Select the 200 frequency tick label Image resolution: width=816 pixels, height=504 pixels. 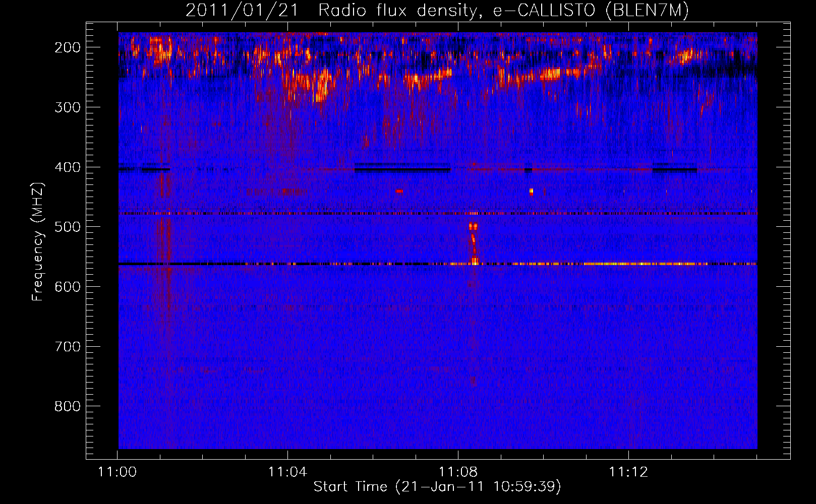click(68, 47)
